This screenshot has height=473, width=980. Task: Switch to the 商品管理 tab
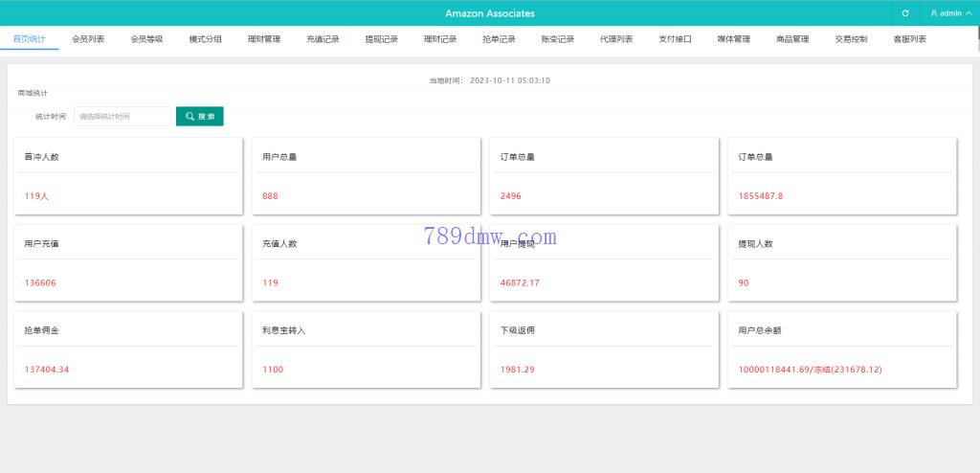[x=792, y=39]
